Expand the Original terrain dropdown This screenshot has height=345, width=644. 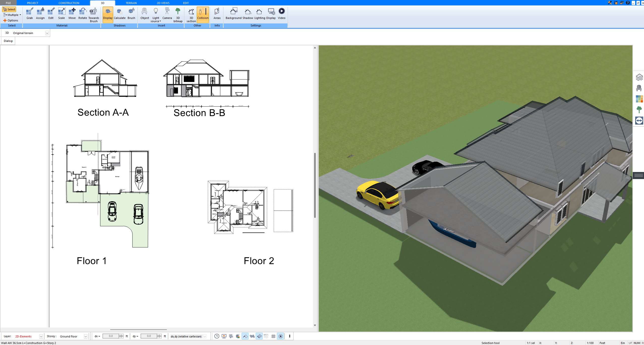click(47, 33)
